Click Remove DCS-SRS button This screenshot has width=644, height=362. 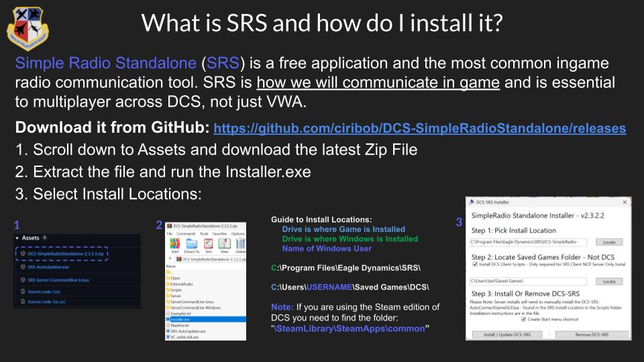click(592, 335)
